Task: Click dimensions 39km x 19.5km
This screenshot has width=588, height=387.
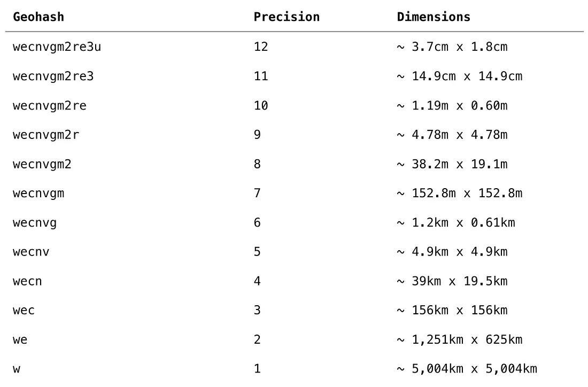Action: 452,281
